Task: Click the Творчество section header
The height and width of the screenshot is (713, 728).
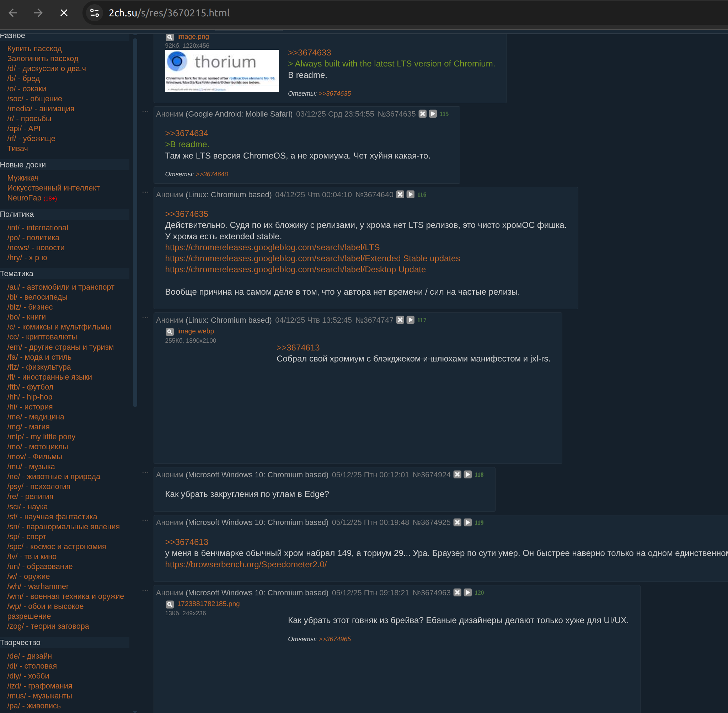Action: coord(64,643)
